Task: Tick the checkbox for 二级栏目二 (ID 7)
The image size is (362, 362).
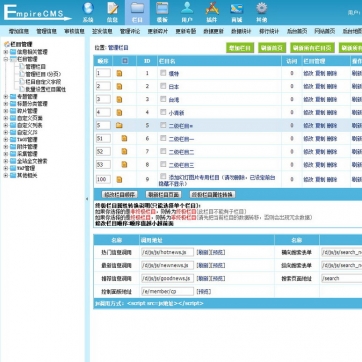Action: 163,151
